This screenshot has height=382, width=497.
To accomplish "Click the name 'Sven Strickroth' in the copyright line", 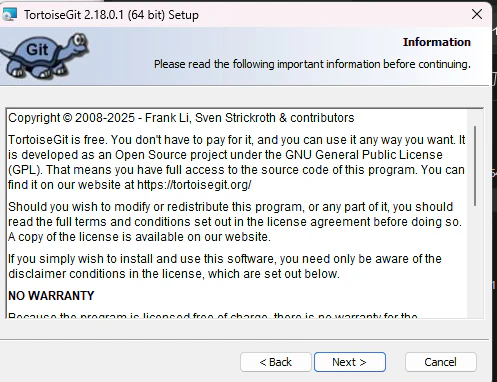I will (x=235, y=118).
